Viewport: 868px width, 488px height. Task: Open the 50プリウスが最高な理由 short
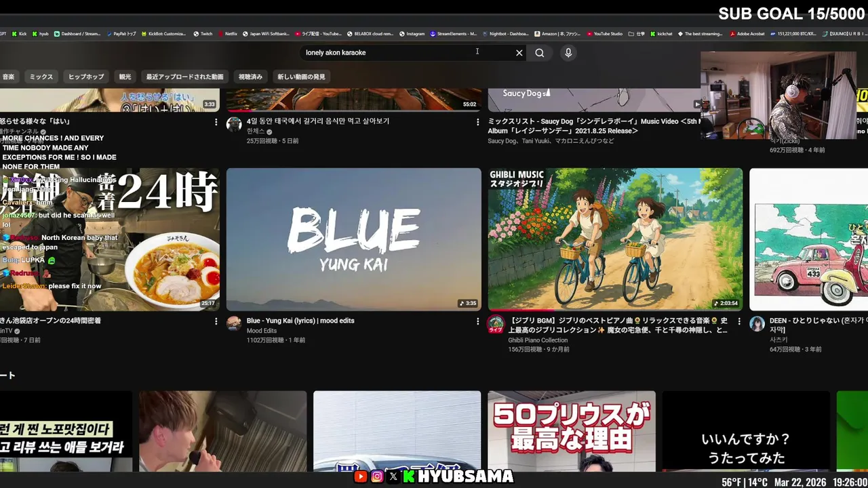[x=572, y=431]
